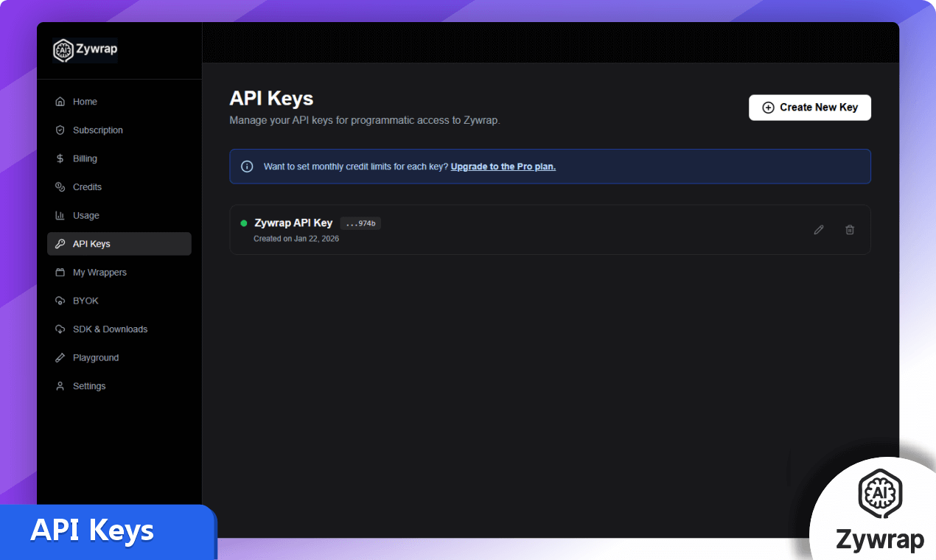Open Settings in the sidebar
The width and height of the screenshot is (936, 560).
pyautogui.click(x=119, y=386)
